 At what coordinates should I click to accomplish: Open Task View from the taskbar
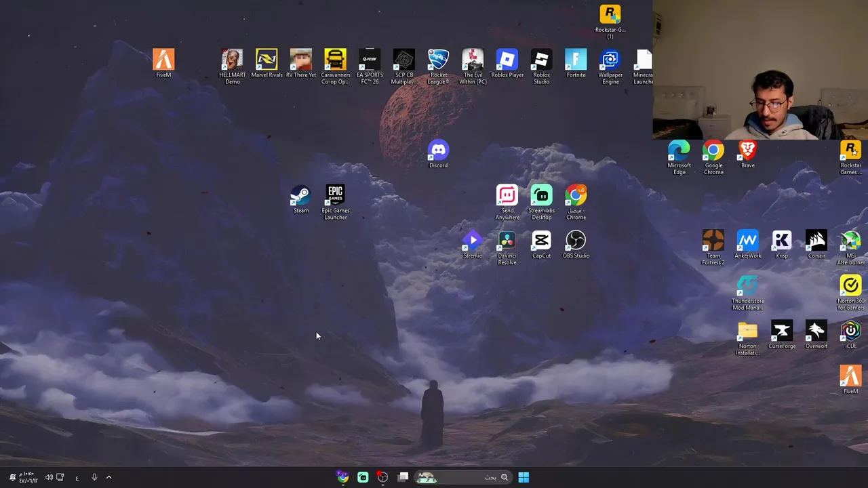[403, 477]
